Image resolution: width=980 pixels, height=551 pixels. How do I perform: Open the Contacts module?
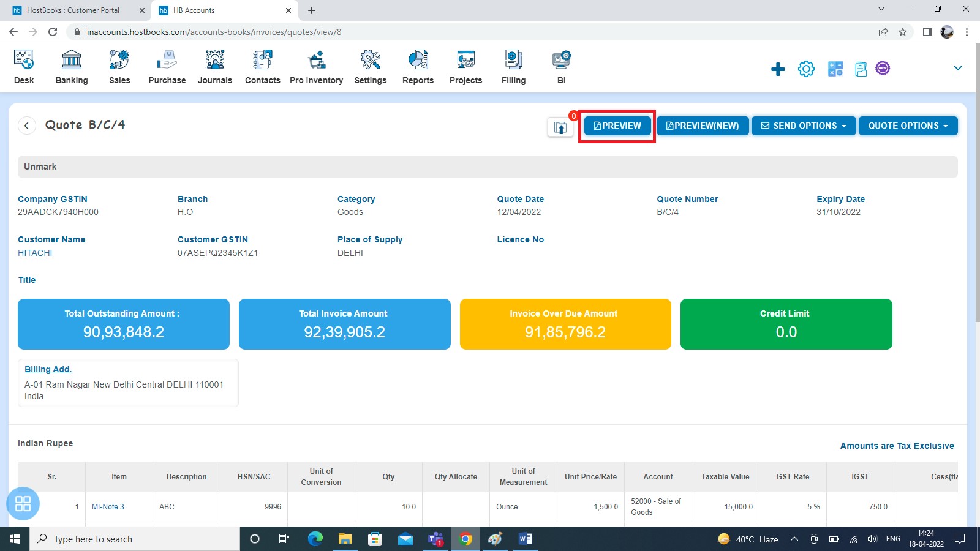point(263,67)
